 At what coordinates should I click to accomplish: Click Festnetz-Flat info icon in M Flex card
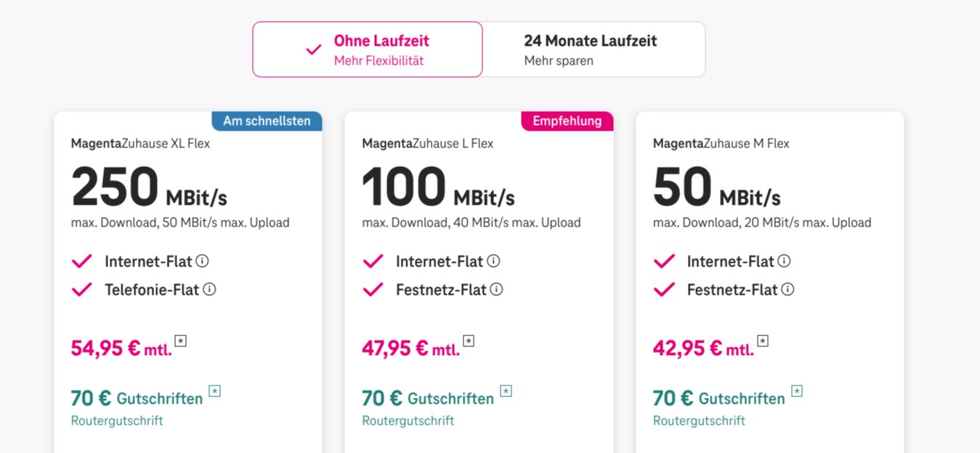click(x=787, y=290)
